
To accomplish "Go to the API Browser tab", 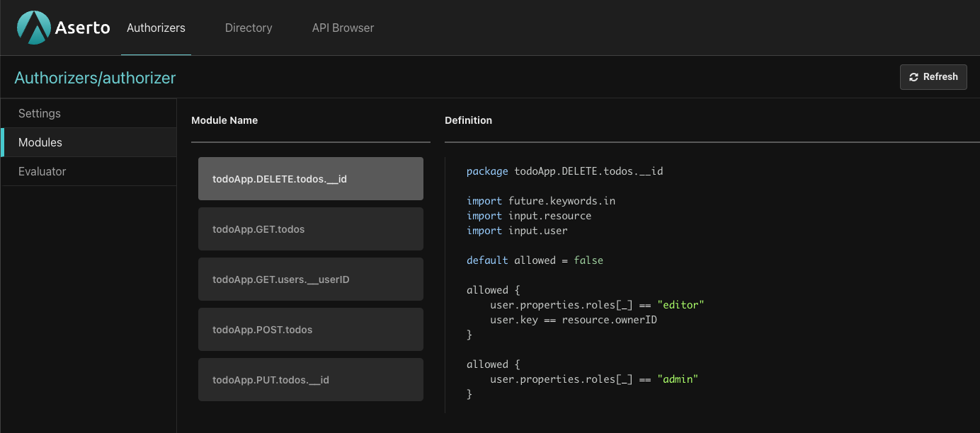I will pyautogui.click(x=343, y=28).
